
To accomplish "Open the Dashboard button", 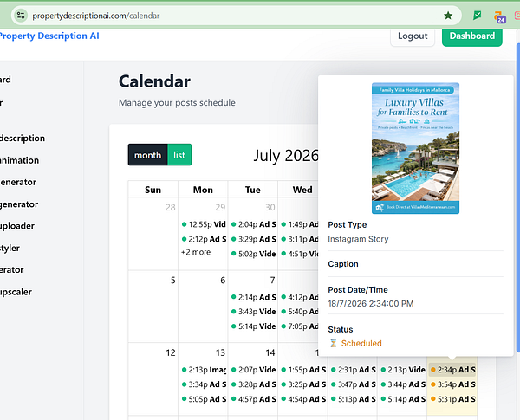I will point(472,36).
